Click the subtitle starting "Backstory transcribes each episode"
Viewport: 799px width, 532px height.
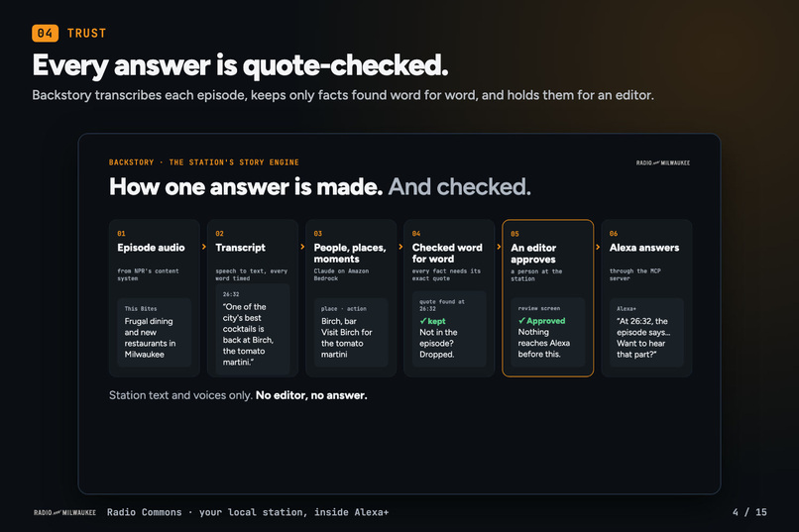[x=343, y=95]
